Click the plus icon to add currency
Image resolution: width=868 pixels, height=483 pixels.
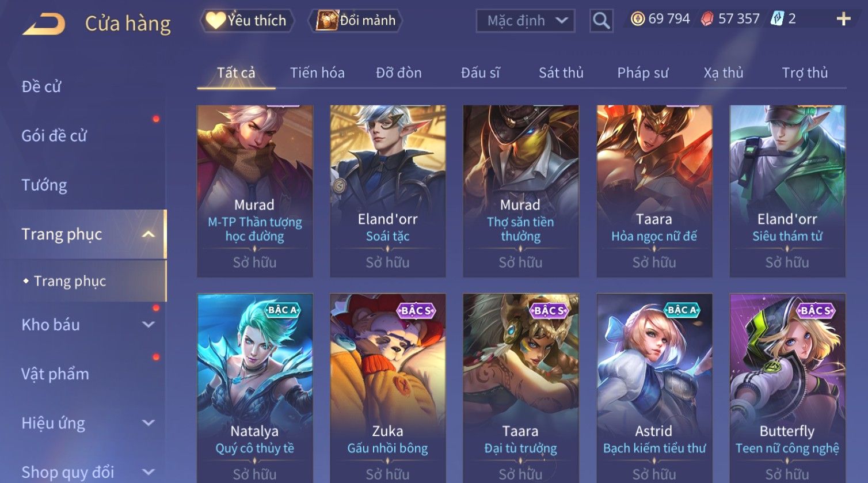[x=843, y=19]
